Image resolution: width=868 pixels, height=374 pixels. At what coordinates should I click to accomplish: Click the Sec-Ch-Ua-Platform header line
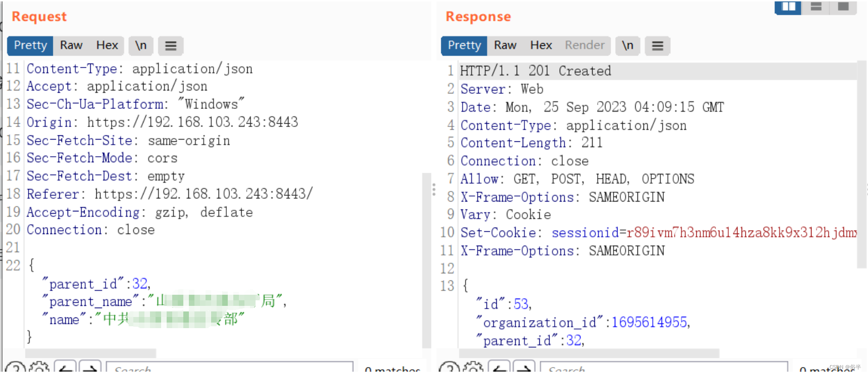(136, 104)
